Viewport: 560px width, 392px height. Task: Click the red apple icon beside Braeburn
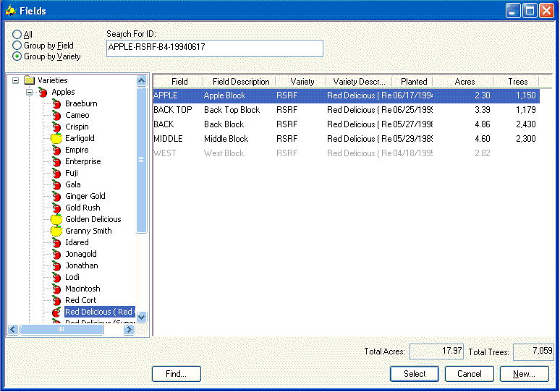[56, 104]
